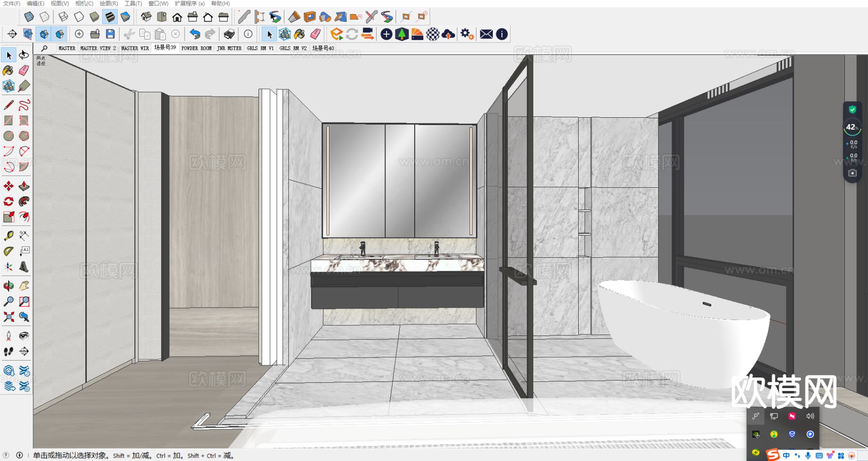The width and height of the screenshot is (868, 461).
Task: Open 场景号40 scene tab
Action: pyautogui.click(x=323, y=48)
